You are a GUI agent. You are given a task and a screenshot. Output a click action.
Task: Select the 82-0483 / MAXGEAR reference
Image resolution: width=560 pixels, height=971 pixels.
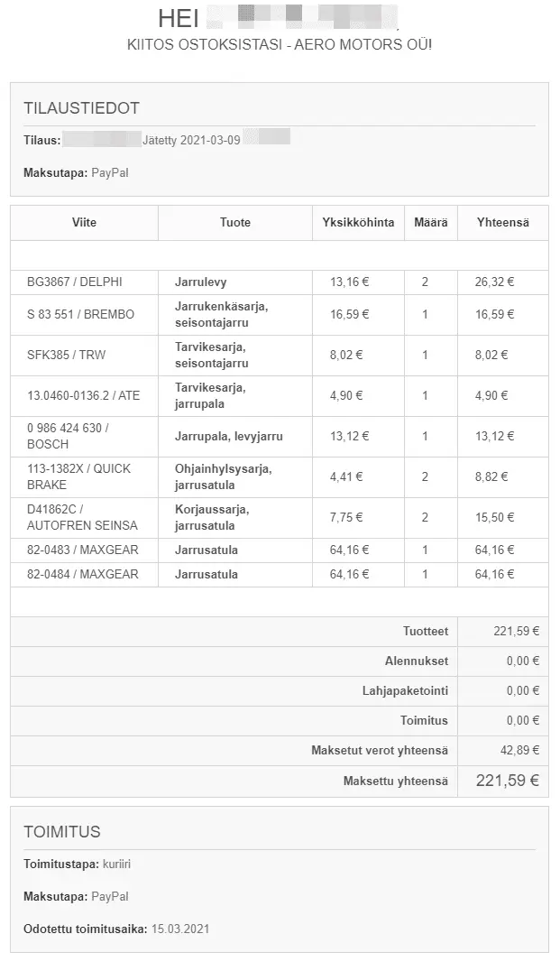click(82, 550)
